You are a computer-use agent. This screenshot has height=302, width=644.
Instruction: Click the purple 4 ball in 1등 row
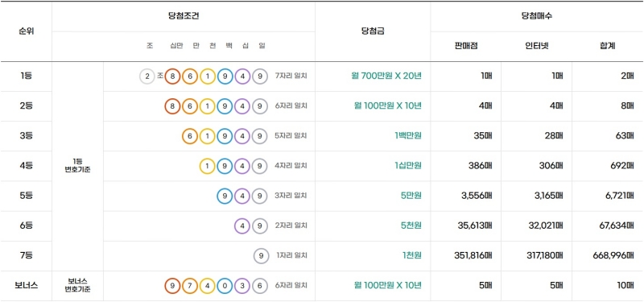242,76
